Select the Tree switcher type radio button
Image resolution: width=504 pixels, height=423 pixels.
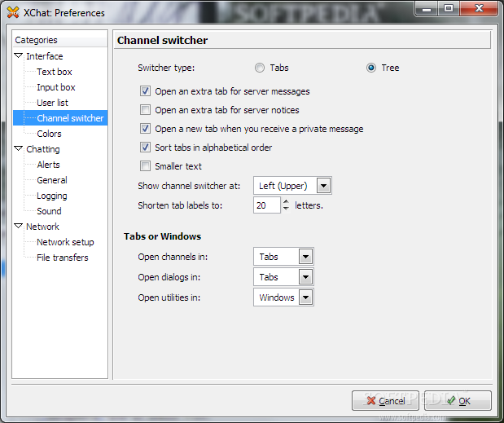point(371,68)
